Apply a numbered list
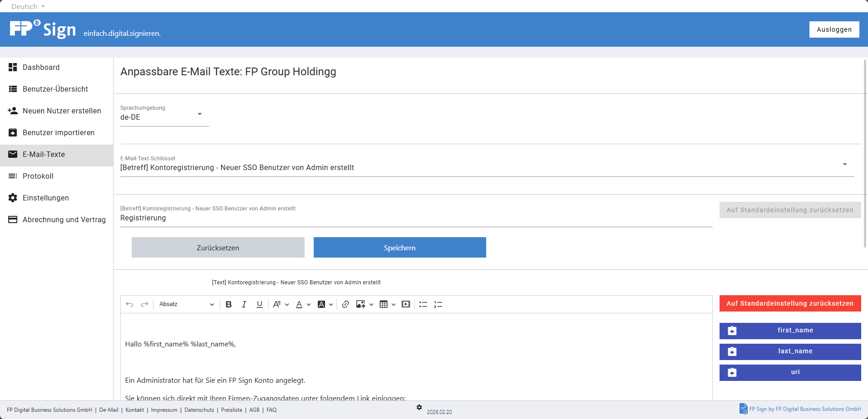Image resolution: width=868 pixels, height=419 pixels. 438,304
